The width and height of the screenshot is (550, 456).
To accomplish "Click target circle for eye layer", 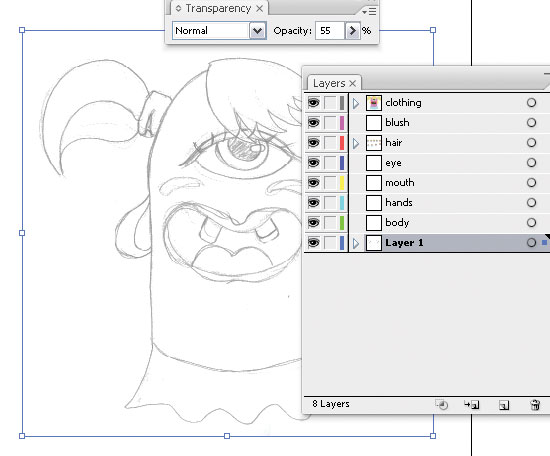I will click(531, 162).
